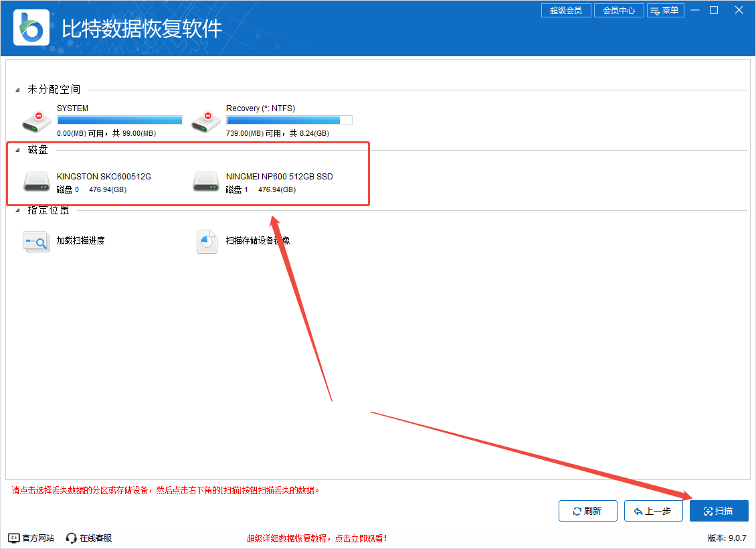Click the 刷新 button

tap(587, 511)
